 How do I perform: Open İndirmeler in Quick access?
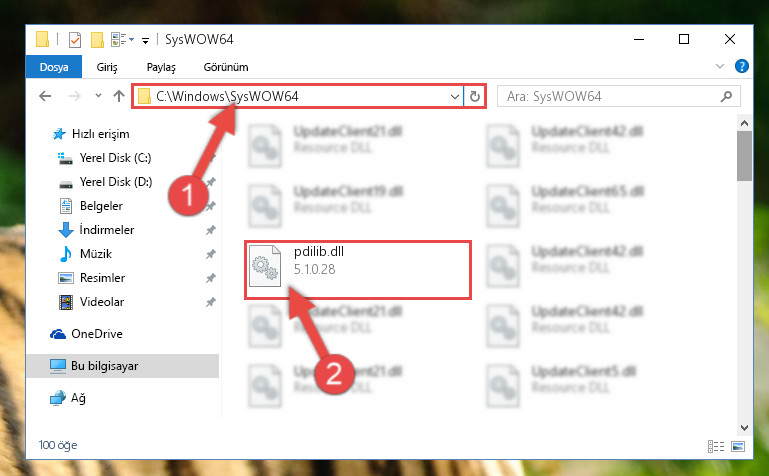click(106, 229)
